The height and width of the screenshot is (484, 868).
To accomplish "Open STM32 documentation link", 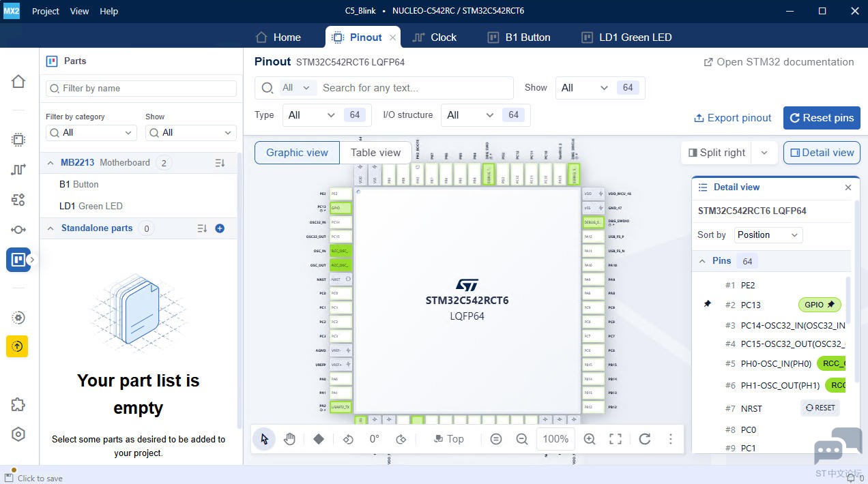I will [779, 62].
